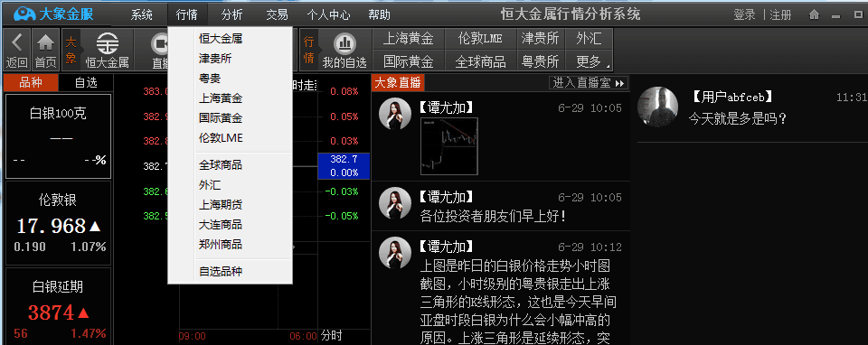This screenshot has width=868, height=345.
Task: Click 全球商品 toolbar button
Action: coord(480,61)
